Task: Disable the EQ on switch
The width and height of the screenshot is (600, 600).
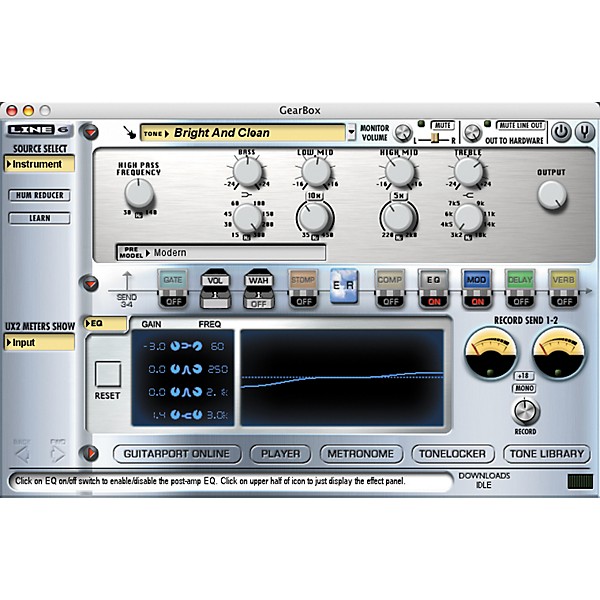Action: pyautogui.click(x=434, y=302)
